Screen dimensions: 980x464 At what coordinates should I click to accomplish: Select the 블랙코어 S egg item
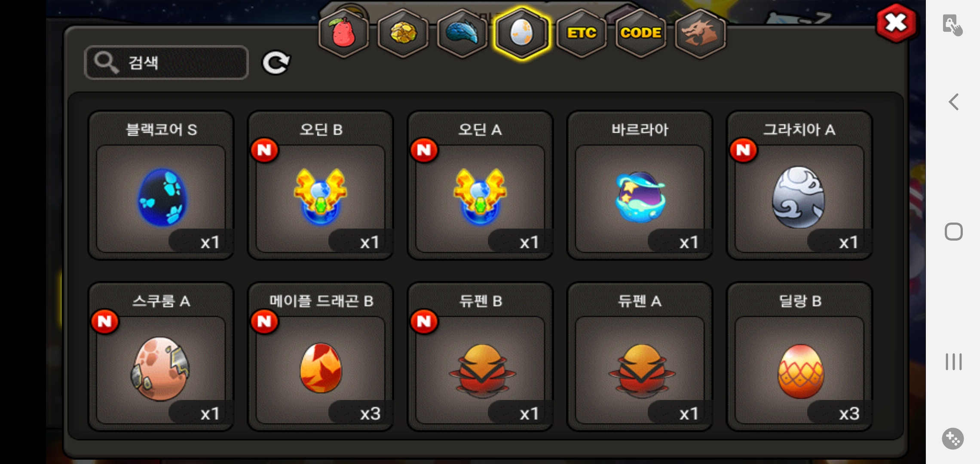pos(161,185)
